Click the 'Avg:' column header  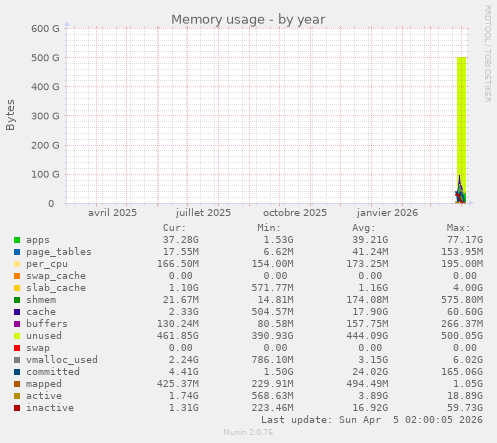tap(364, 228)
